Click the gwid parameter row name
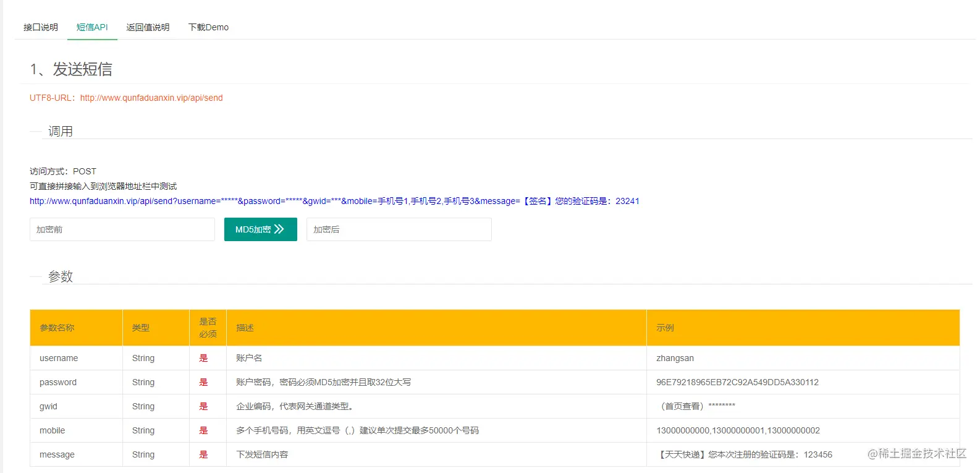The image size is (980, 473). (x=48, y=406)
